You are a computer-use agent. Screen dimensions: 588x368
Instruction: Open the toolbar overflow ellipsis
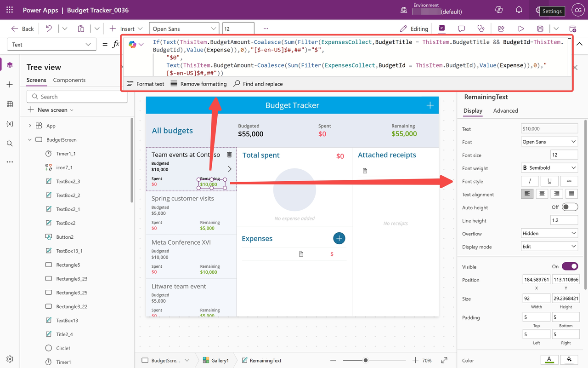266,29
